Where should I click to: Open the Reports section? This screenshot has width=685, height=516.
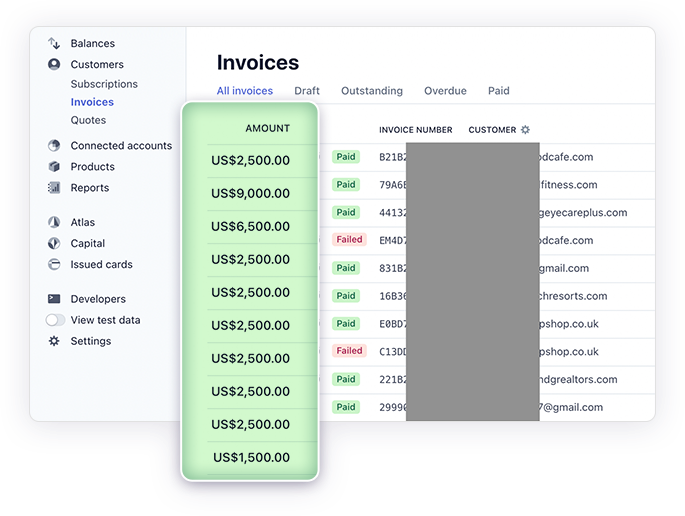click(x=90, y=187)
